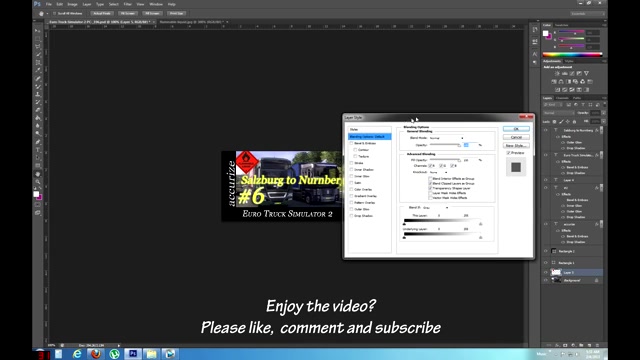Click the Lock transparent pixels icon

point(554,122)
